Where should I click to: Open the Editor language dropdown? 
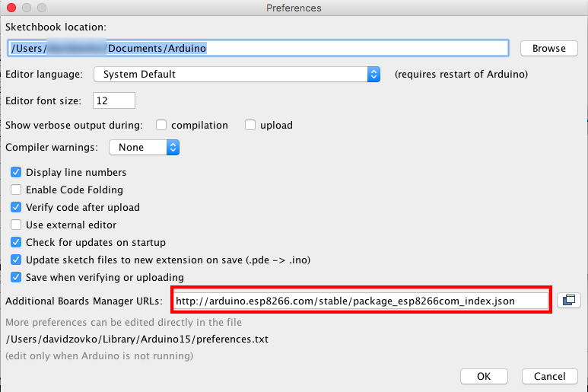coord(237,75)
